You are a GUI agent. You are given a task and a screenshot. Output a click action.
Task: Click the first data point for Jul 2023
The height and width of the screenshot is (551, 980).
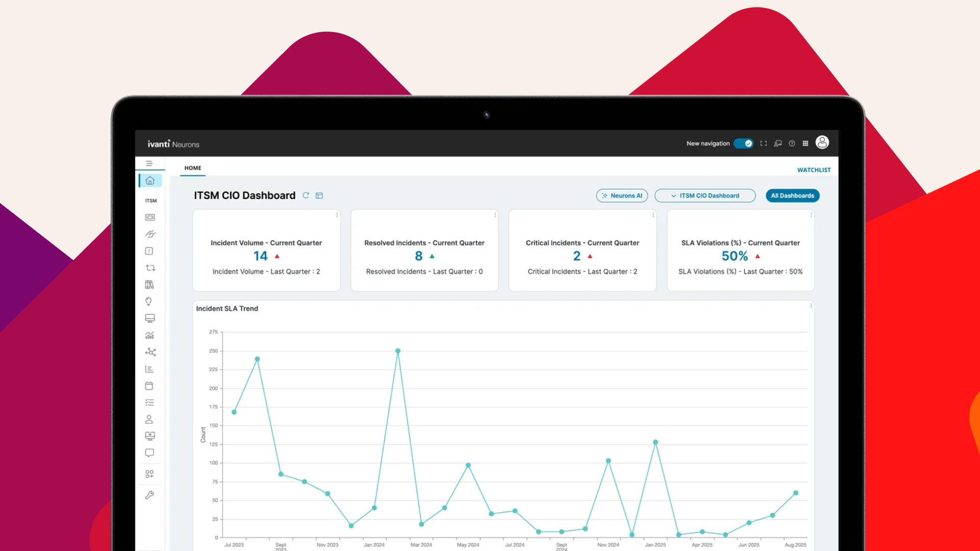click(x=234, y=412)
